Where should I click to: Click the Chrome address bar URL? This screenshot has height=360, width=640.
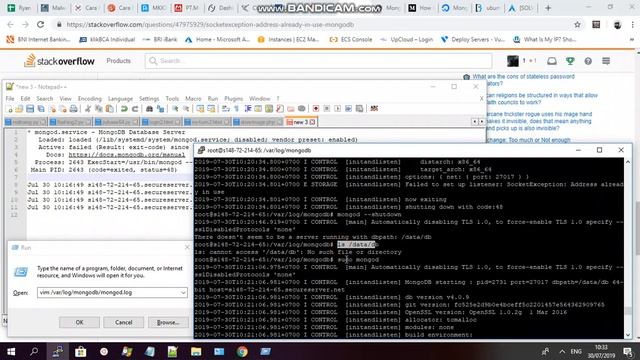click(x=210, y=25)
